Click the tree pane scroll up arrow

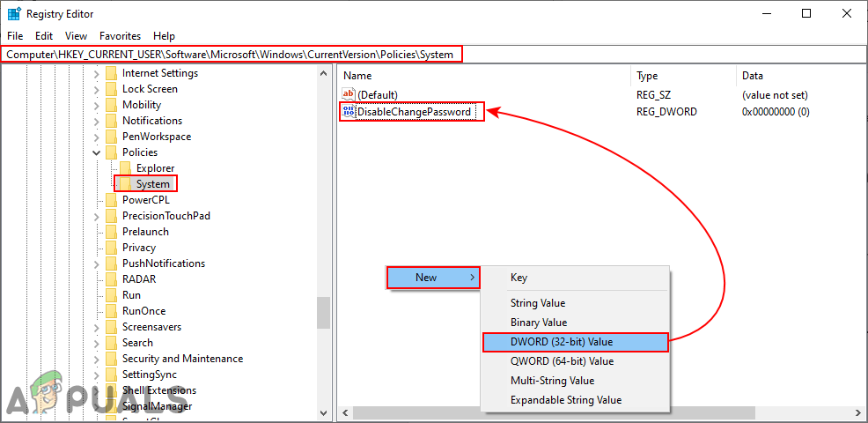(323, 71)
